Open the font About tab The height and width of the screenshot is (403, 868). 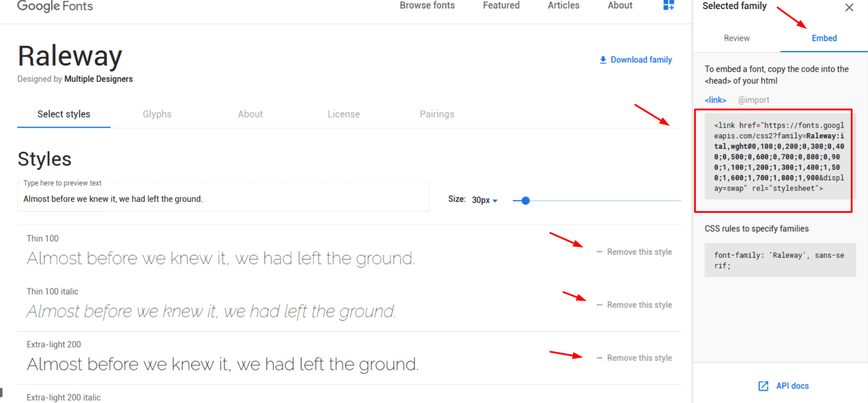click(x=250, y=114)
